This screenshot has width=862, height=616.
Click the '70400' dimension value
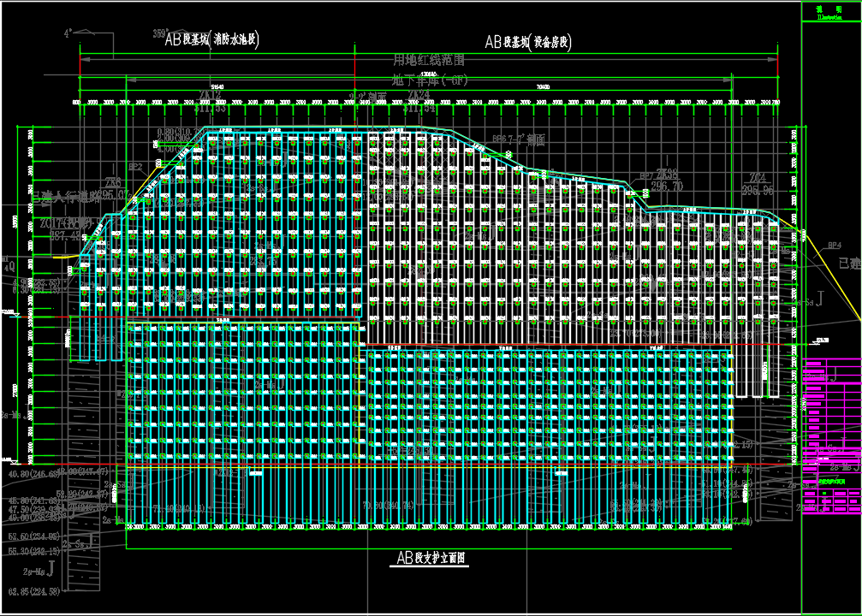[544, 86]
